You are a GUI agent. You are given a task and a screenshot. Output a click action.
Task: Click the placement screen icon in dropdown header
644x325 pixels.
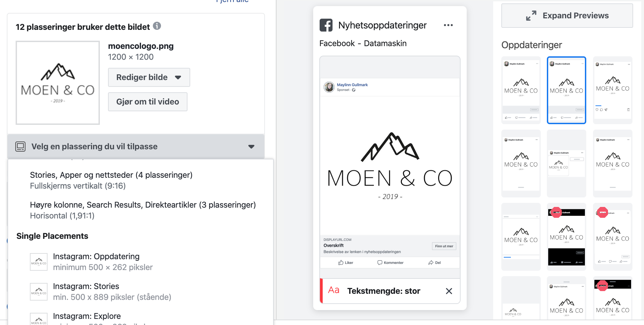(20, 147)
